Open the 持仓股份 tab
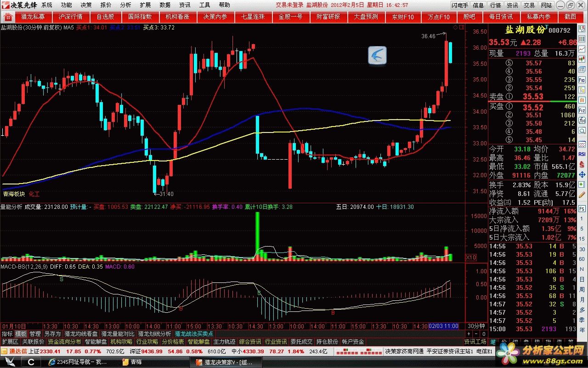Viewport: 588px width, 368px height. tap(327, 342)
